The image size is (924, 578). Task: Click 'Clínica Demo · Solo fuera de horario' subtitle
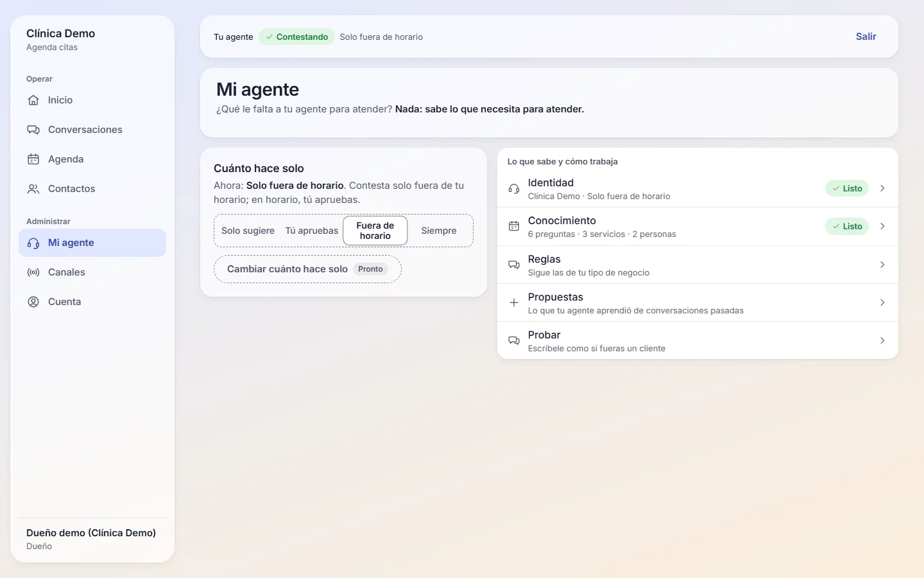tap(599, 197)
